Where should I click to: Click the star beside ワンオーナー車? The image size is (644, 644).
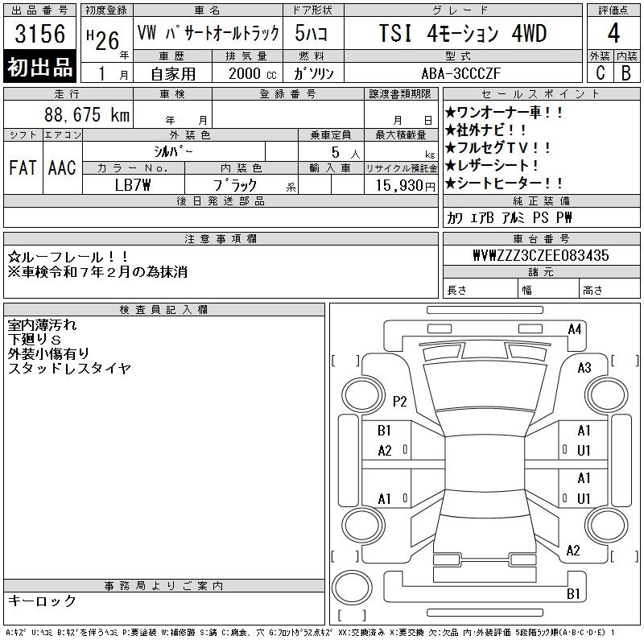(451, 114)
